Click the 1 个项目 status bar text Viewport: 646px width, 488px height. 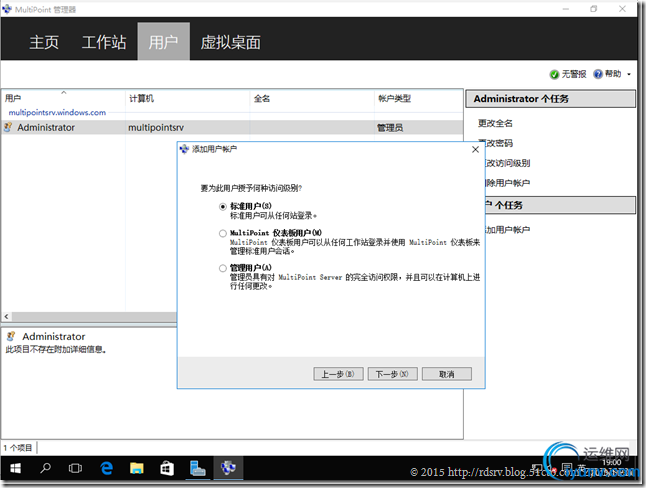(x=18, y=448)
